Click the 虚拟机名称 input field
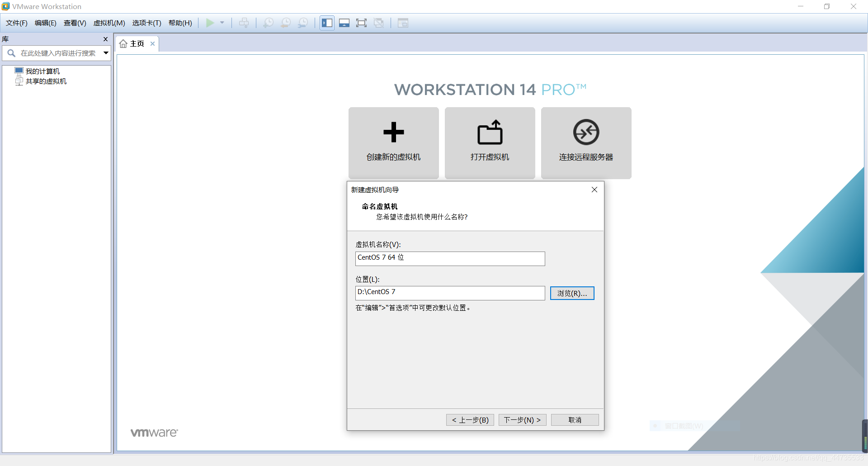868x466 pixels. coord(450,259)
